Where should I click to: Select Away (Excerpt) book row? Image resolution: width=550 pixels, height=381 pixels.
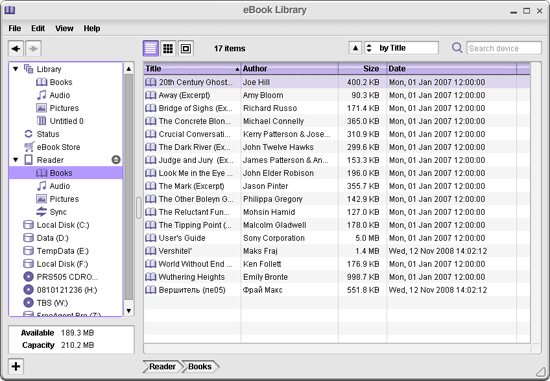[337, 95]
